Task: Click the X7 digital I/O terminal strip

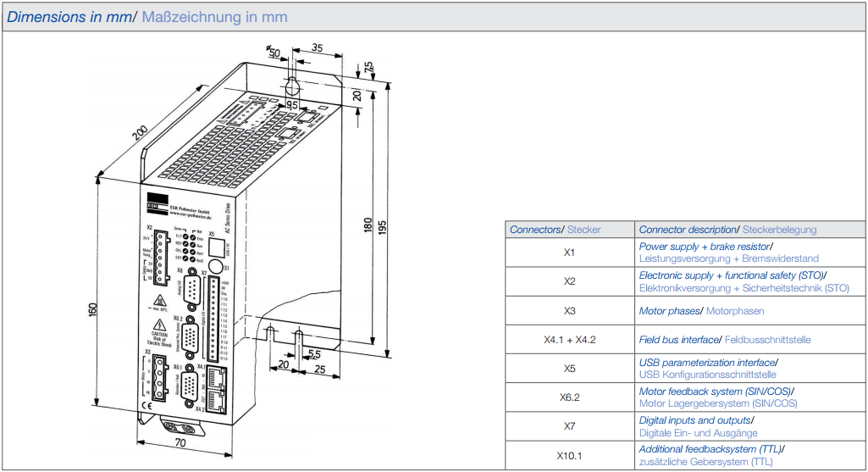Action: tap(213, 319)
